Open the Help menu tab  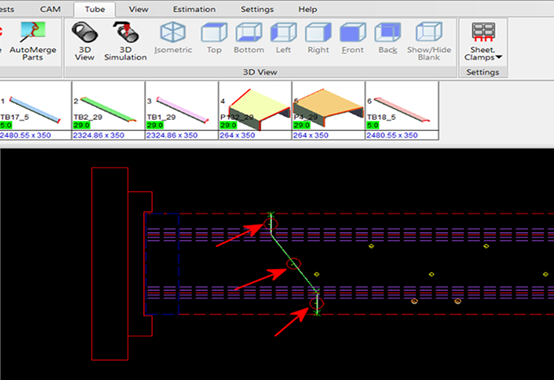tap(307, 9)
